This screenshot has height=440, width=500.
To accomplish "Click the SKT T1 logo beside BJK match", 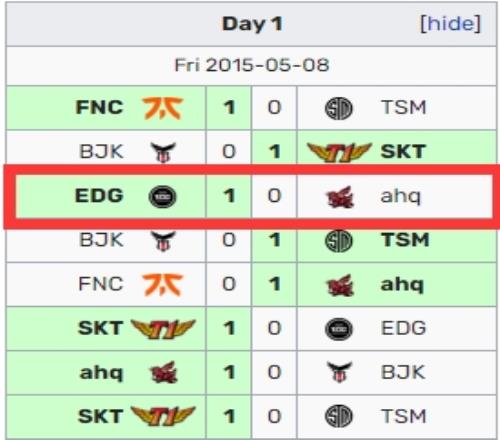I will pyautogui.click(x=339, y=152).
